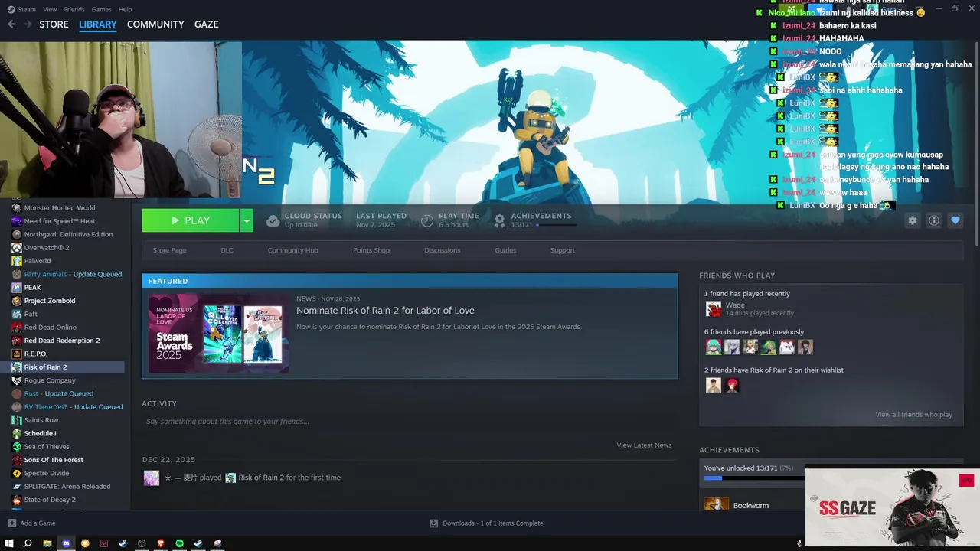Click the achievements gear icon in the header
The width and height of the screenshot is (980, 551).
499,220
